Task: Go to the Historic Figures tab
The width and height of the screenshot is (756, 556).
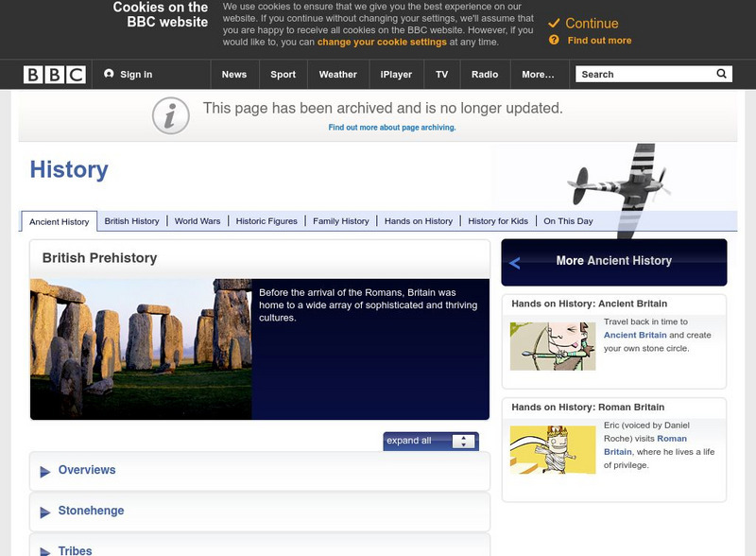Action: tap(266, 221)
